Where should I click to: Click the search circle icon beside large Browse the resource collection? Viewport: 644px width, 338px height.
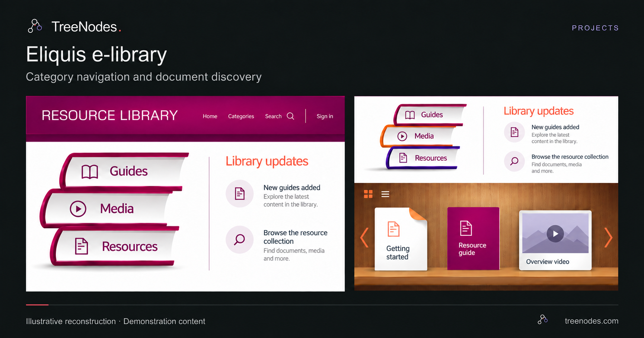point(240,239)
